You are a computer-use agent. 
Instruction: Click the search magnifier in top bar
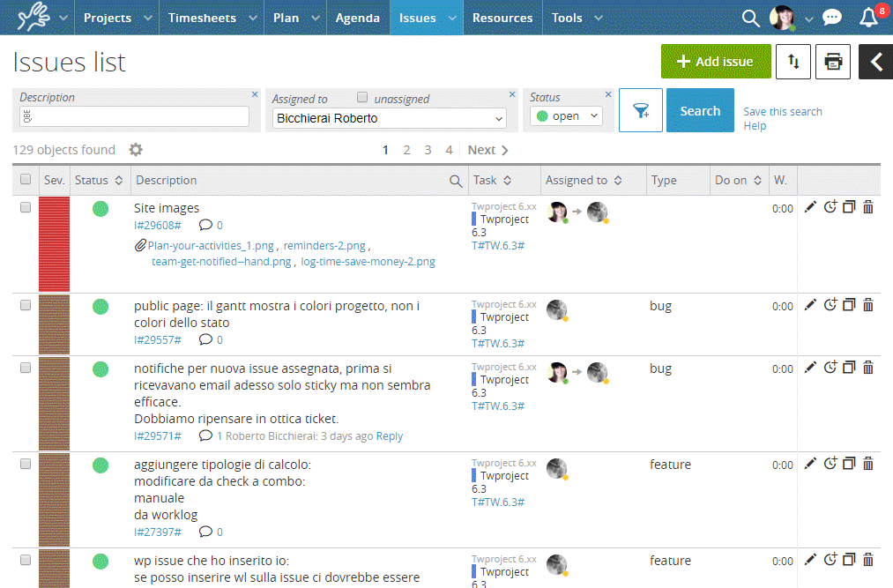pos(750,18)
